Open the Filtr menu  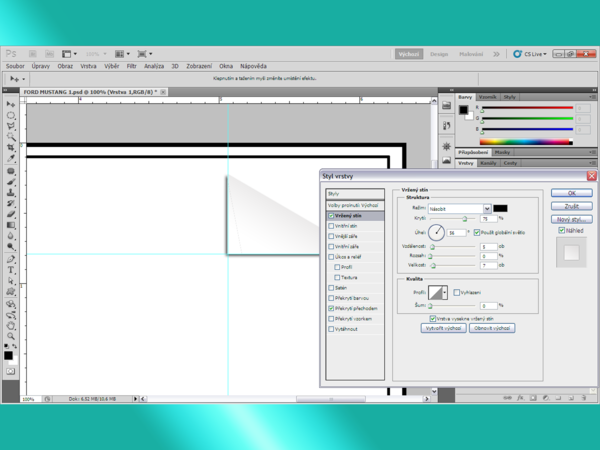pos(131,65)
